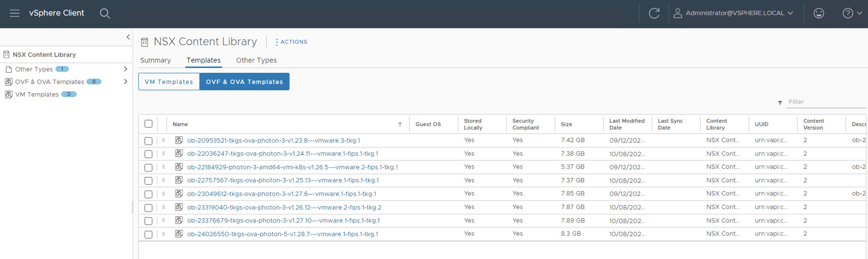This screenshot has width=868, height=259.
Task: Open the Administrator@VSPHERE.LOCAL user dropdown
Action: 735,13
